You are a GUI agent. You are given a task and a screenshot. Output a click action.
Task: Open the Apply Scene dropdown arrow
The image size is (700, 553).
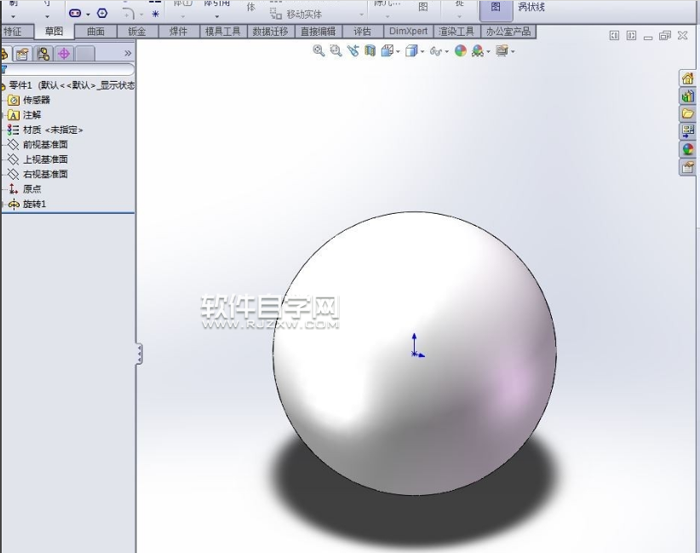click(x=488, y=52)
